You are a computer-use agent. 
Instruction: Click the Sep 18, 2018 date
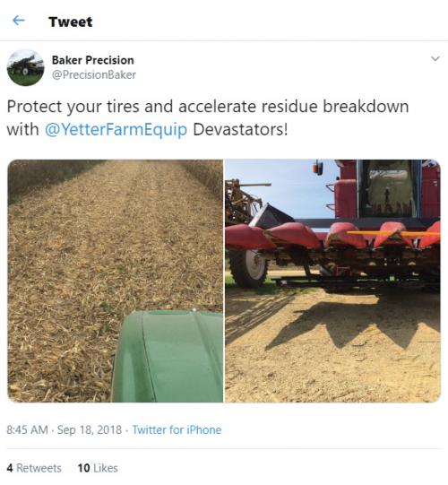point(90,429)
